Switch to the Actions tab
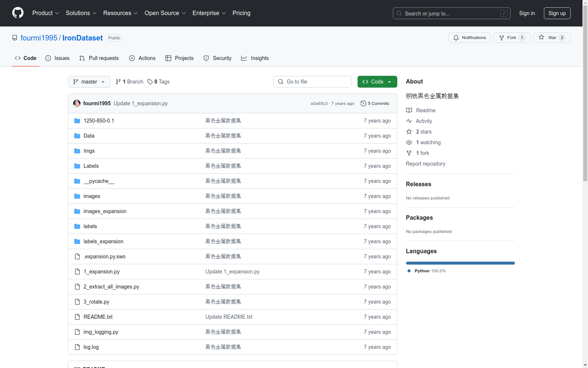588x368 pixels. click(142, 58)
